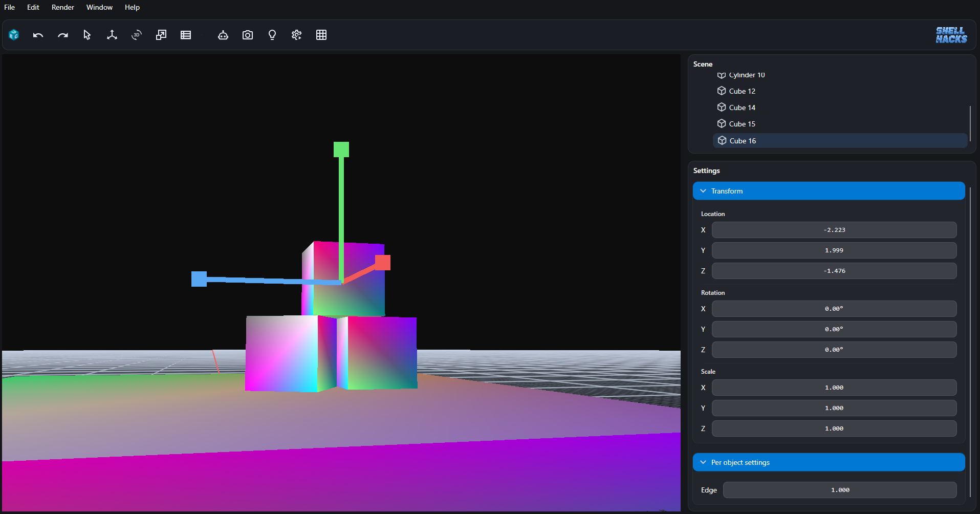
Task: Click the light bulb icon
Action: click(272, 35)
